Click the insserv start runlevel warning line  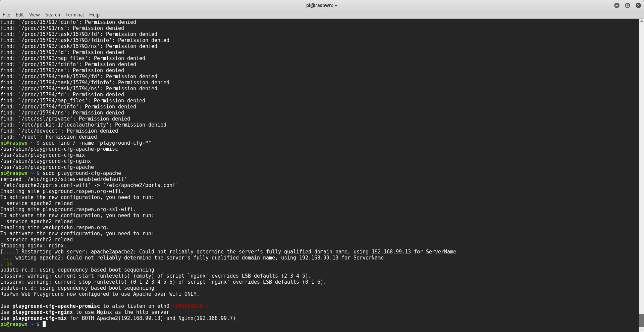pos(156,276)
